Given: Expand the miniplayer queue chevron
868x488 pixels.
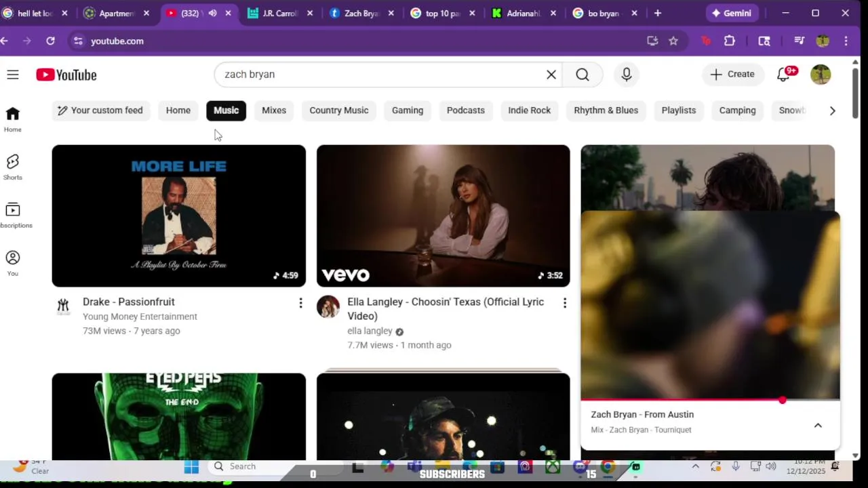Looking at the screenshot, I should click(818, 425).
